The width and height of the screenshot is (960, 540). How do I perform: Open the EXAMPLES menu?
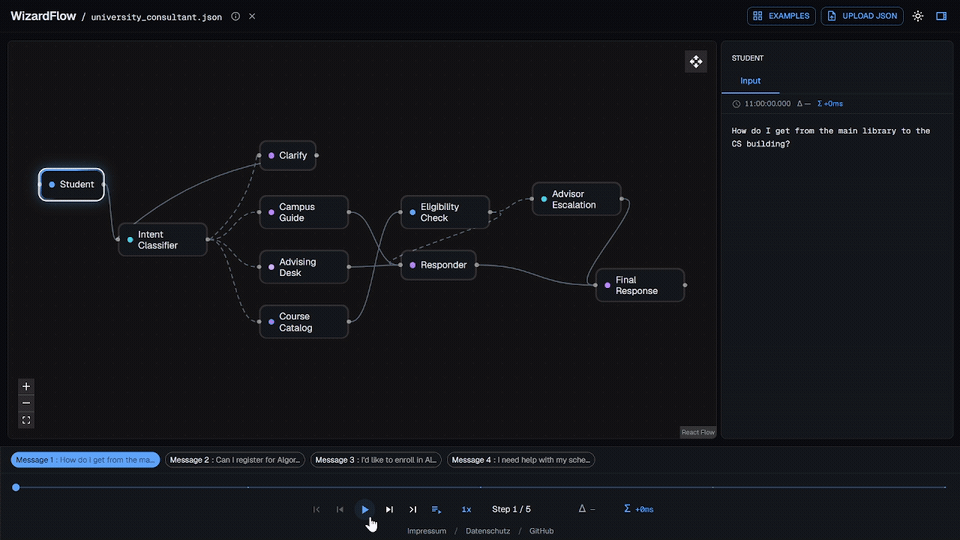[x=781, y=16]
